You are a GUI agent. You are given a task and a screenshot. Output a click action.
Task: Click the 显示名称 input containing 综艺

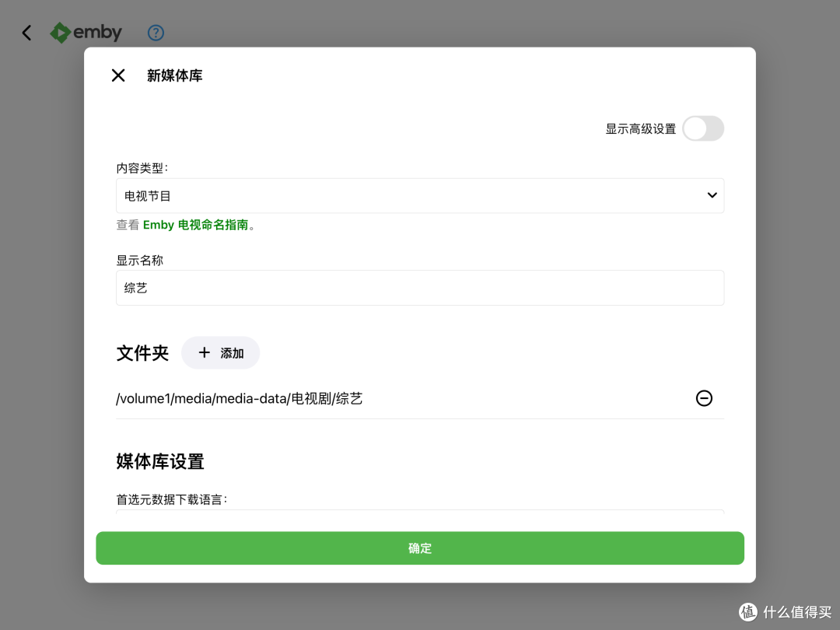click(420, 288)
